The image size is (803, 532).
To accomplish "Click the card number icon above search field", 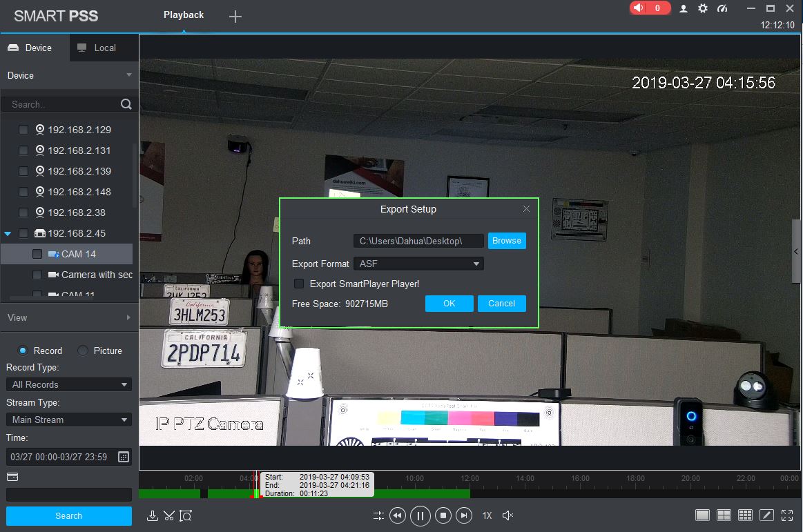I will click(13, 477).
